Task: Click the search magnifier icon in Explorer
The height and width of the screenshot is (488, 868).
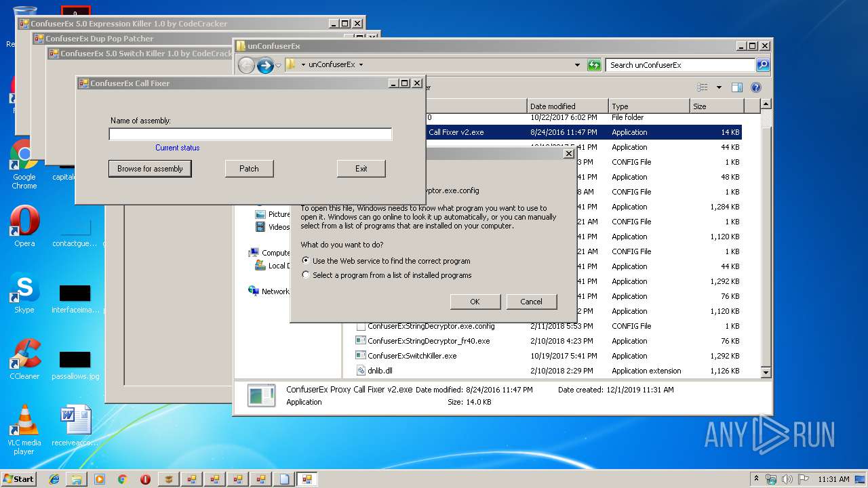Action: tap(763, 65)
